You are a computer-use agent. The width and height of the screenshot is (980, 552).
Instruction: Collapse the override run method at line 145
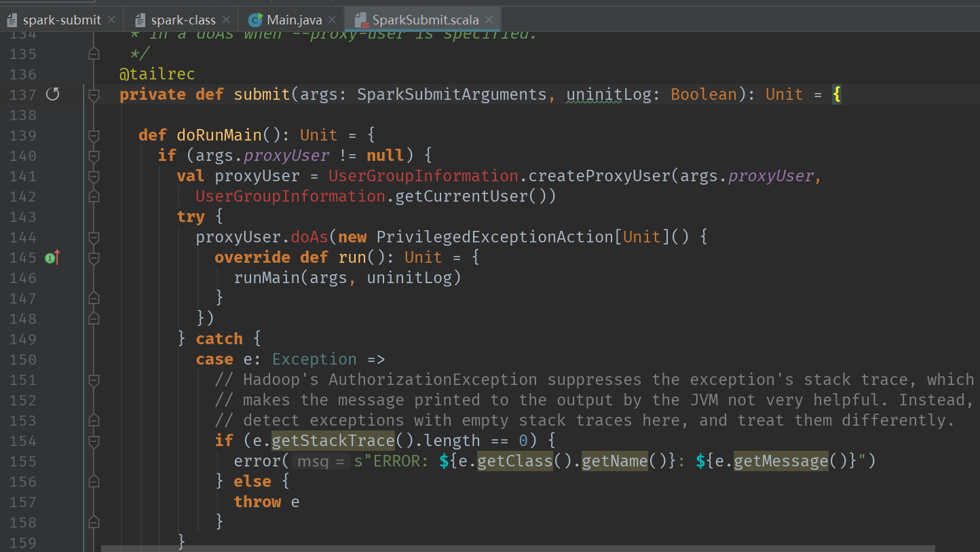(x=94, y=257)
